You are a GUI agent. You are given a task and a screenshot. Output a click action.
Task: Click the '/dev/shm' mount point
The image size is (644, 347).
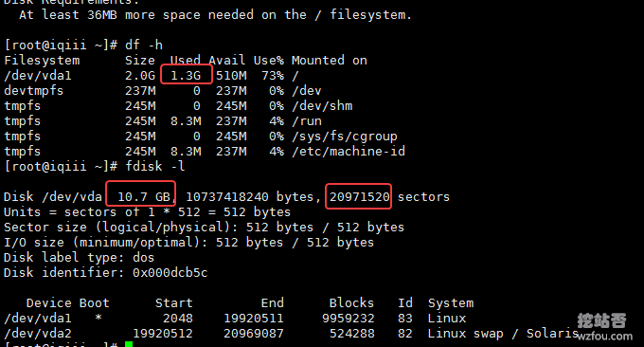click(x=322, y=106)
